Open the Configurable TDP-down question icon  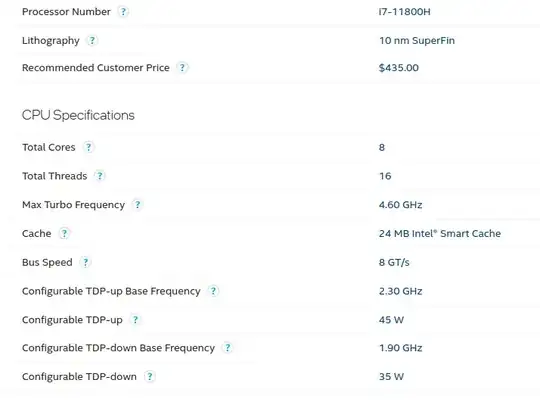coord(149,377)
